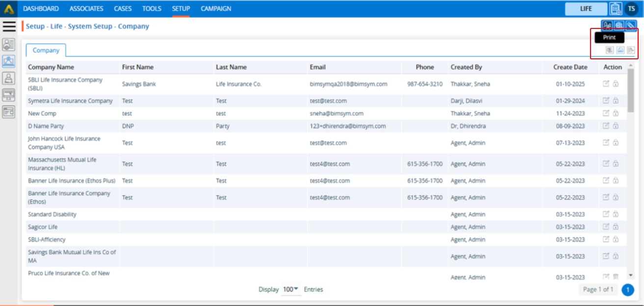Image resolution: width=644 pixels, height=306 pixels.
Task: Edit the Symetra Life Insurance Company row
Action: [606, 101]
